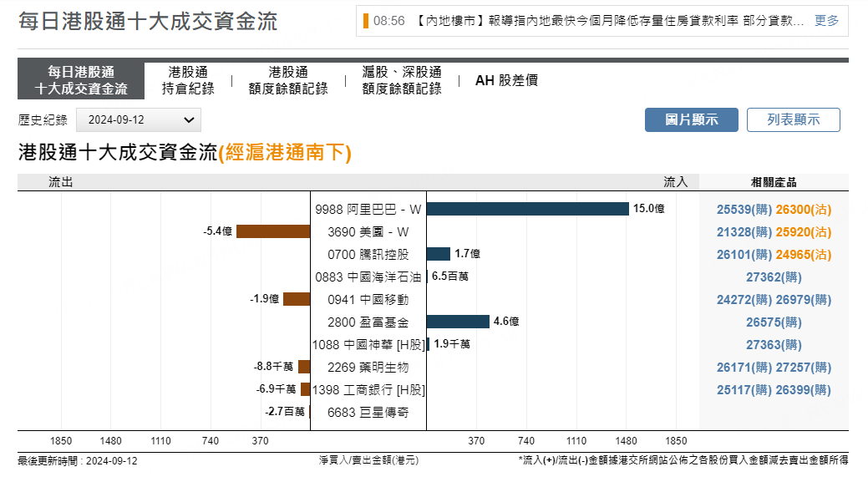Click 更多 link beside news ticker
Screen dimensions: 868x482
point(826,21)
